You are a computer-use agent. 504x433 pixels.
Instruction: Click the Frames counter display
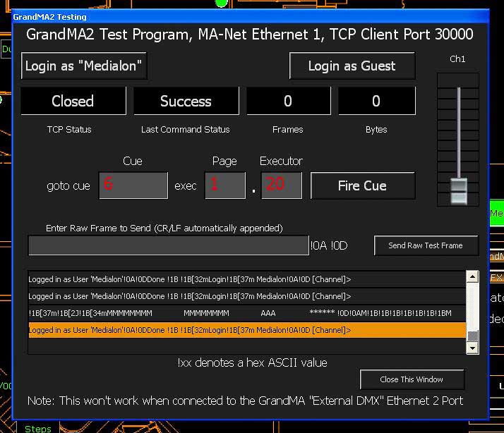(x=288, y=101)
